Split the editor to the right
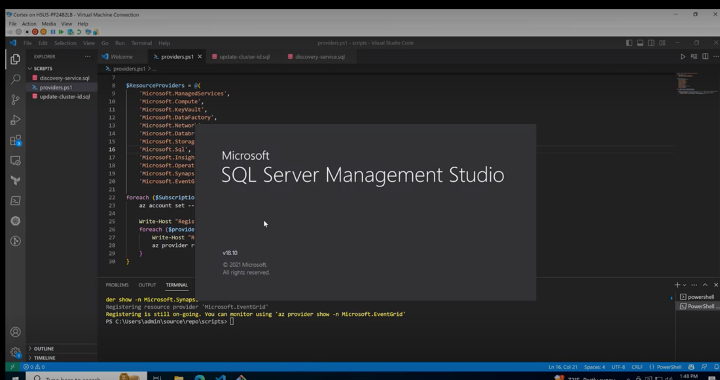 (x=705, y=56)
